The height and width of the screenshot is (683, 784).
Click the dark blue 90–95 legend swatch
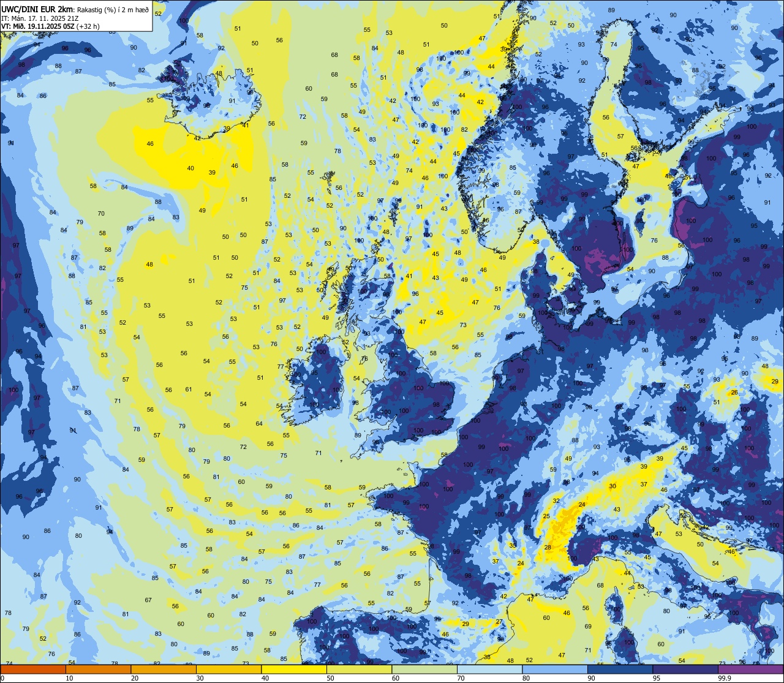tap(620, 670)
